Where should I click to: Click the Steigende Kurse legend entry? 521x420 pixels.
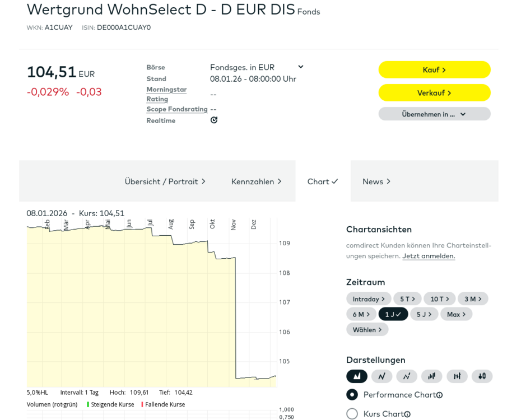click(111, 404)
